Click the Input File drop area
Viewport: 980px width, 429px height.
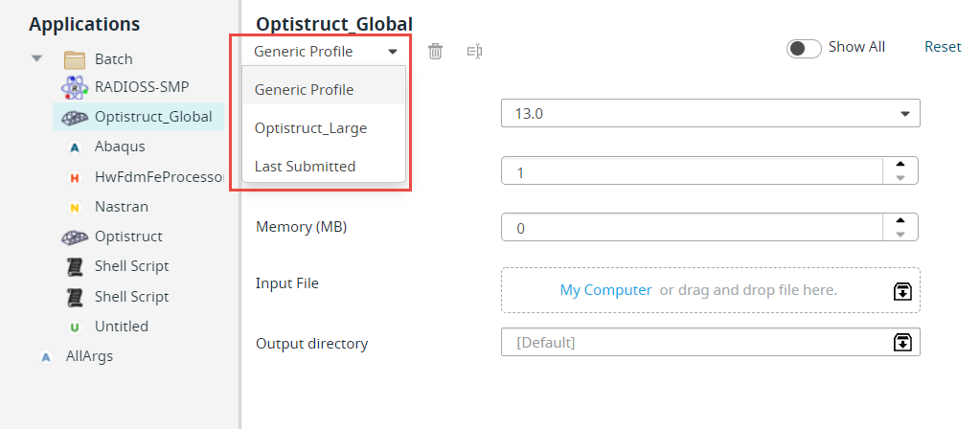pos(711,290)
